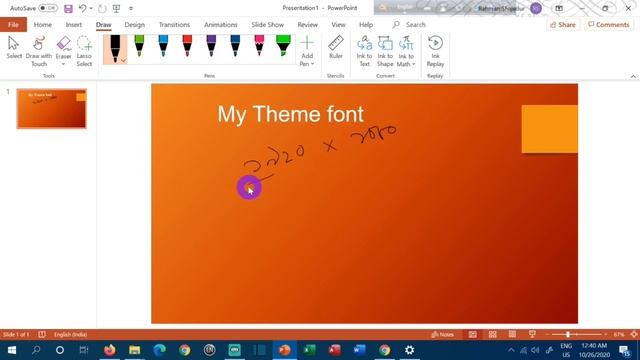Switch to Reading view
640x360 pixels.
point(512,335)
